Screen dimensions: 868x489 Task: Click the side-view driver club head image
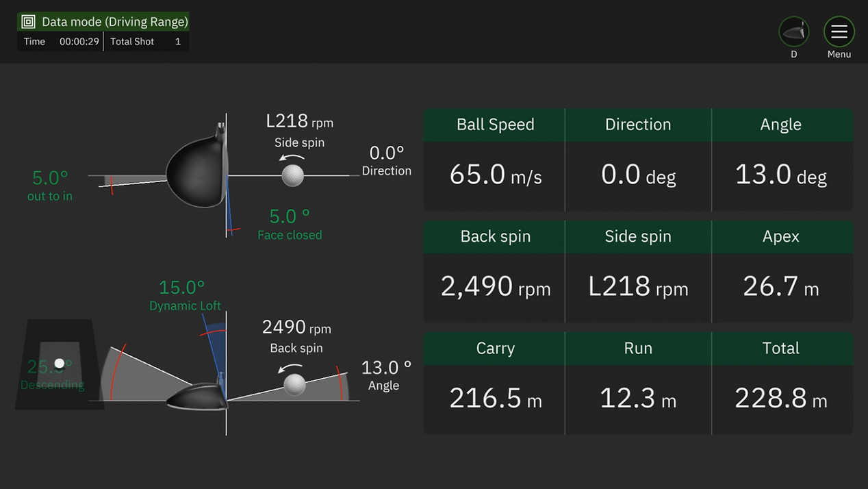(197, 395)
